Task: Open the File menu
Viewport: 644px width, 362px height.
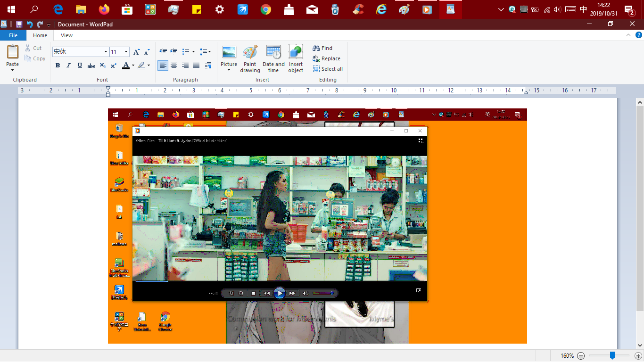Action: 13,35
